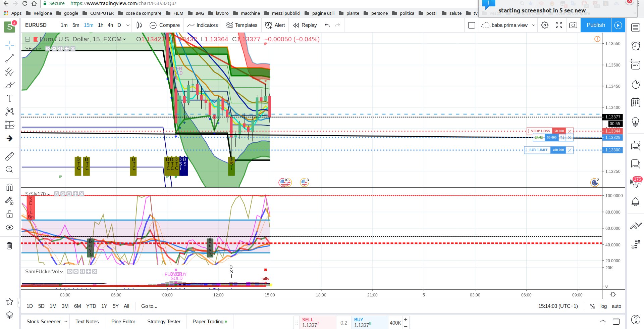Expand the bottom trading panel
The image size is (644, 329).
(603, 321)
